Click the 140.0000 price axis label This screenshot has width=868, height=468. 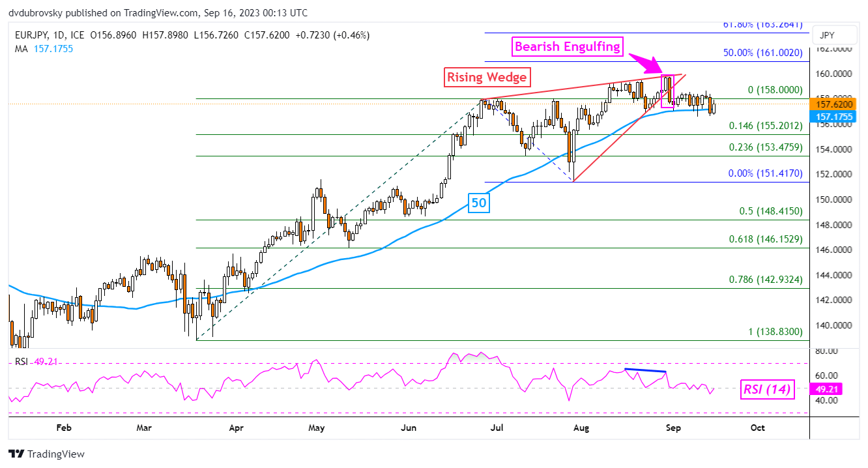coord(835,325)
